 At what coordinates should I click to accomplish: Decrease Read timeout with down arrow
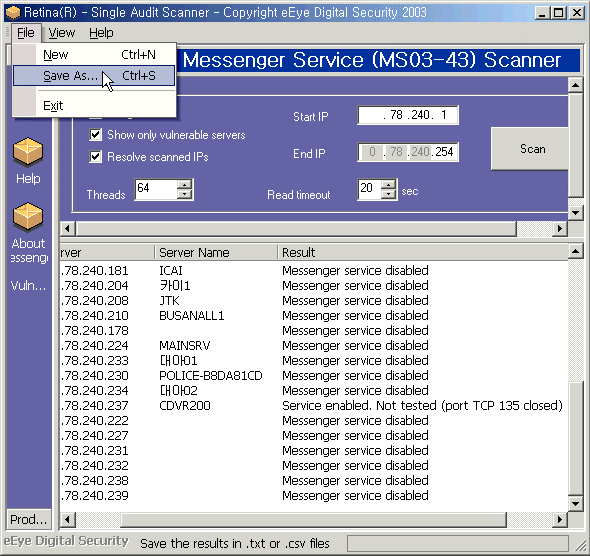[389, 194]
